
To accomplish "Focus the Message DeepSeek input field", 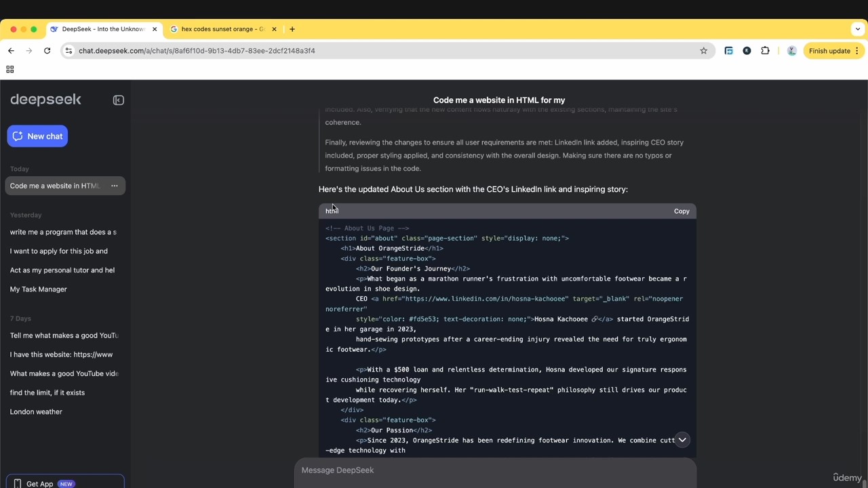I will click(495, 470).
